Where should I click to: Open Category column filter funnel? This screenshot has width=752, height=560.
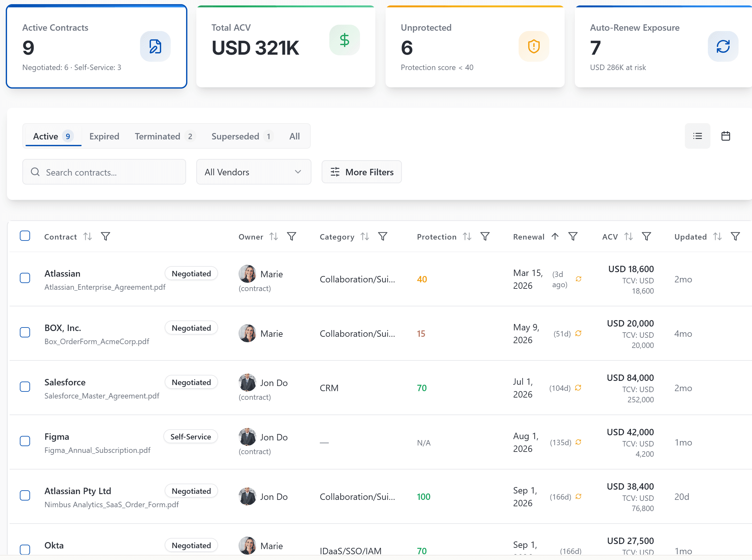[x=383, y=236]
